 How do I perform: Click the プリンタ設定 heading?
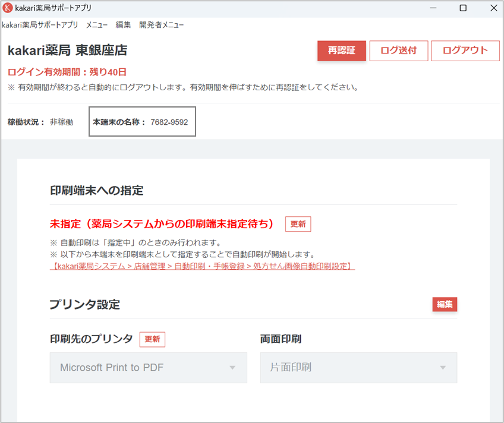click(85, 304)
